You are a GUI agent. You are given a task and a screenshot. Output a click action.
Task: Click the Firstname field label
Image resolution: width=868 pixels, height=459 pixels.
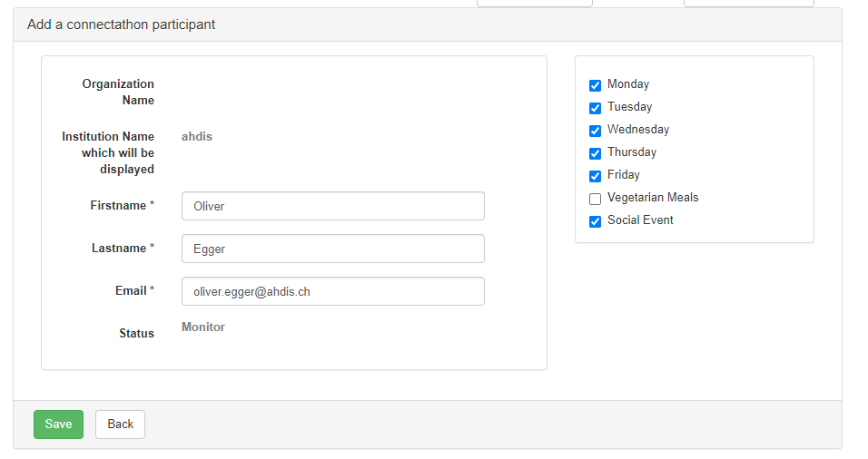click(x=122, y=206)
